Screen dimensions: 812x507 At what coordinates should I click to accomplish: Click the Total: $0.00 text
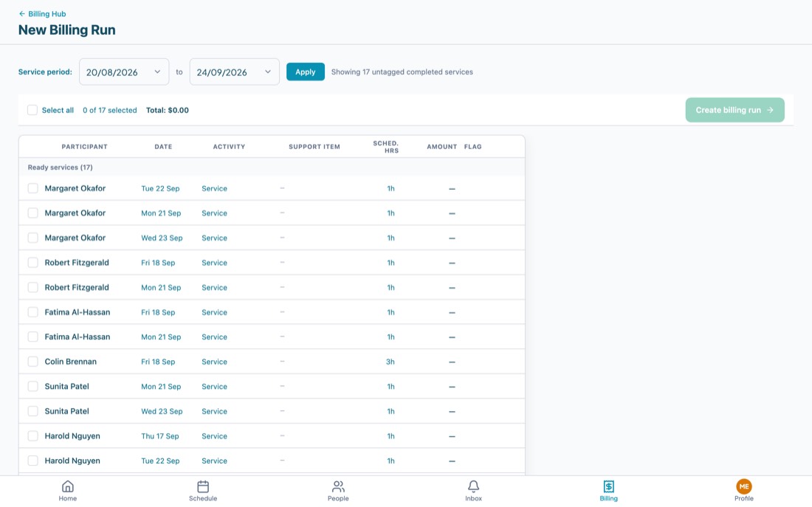[168, 110]
